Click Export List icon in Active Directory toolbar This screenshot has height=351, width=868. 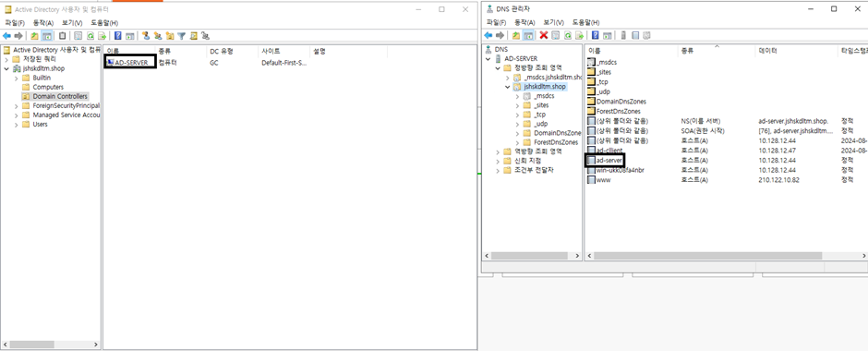click(x=102, y=36)
